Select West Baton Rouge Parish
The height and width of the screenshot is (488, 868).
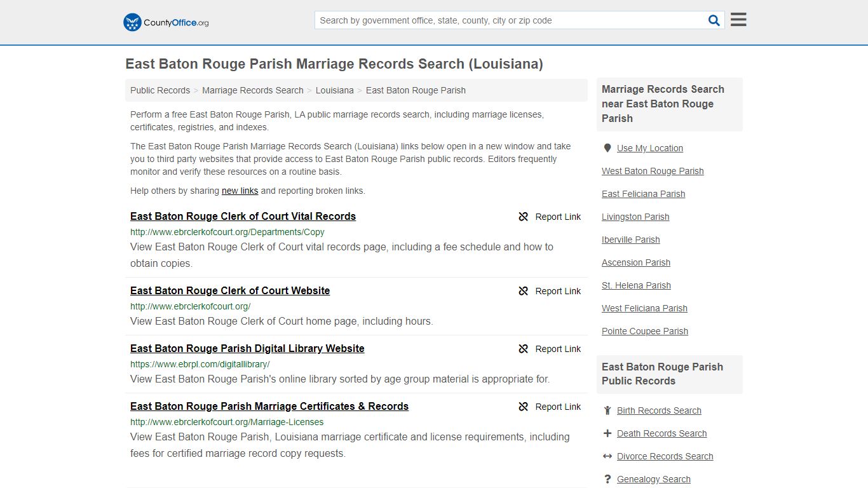(653, 171)
